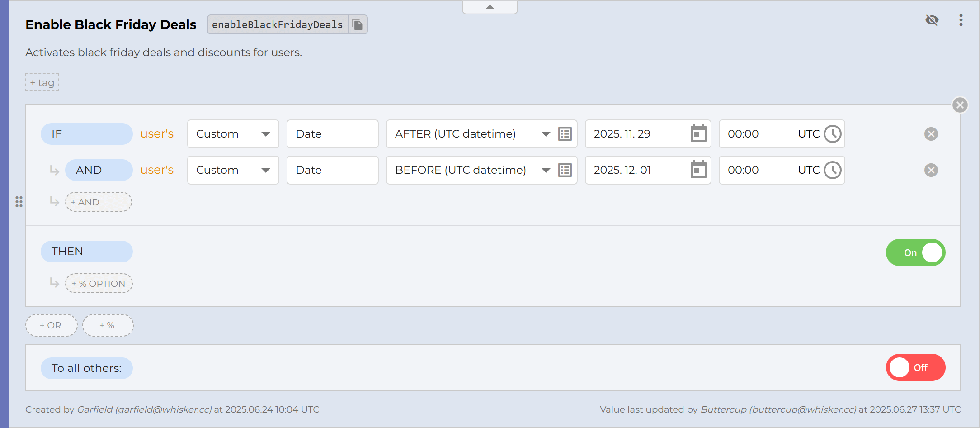Open the Custom attribute dropdown in IF row
The image size is (980, 428).
pyautogui.click(x=233, y=134)
